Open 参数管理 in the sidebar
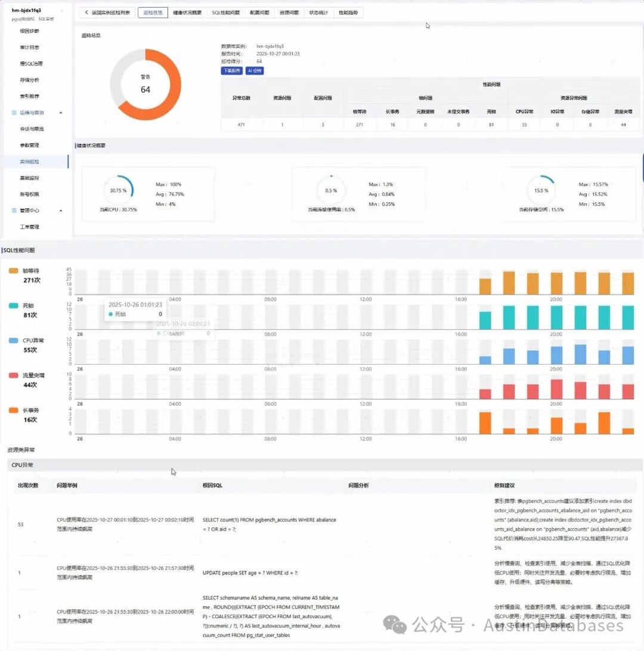 (x=29, y=146)
